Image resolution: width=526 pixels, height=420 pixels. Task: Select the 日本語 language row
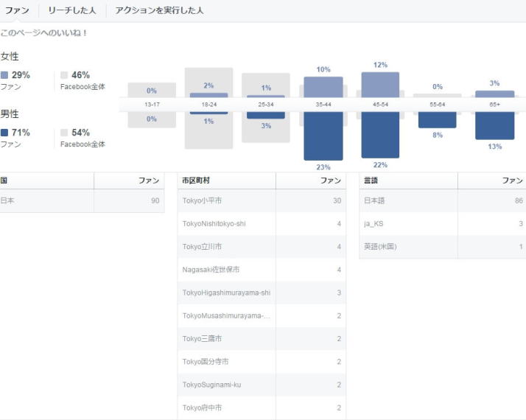(443, 200)
